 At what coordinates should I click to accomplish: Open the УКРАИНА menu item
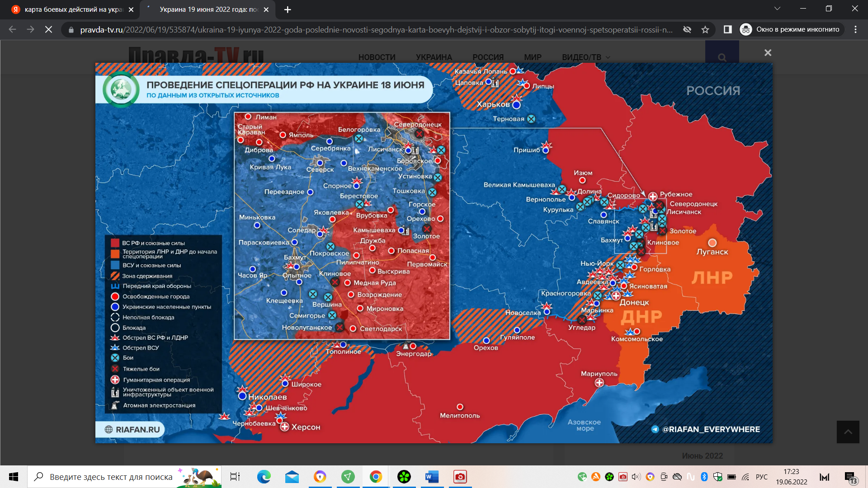[434, 57]
